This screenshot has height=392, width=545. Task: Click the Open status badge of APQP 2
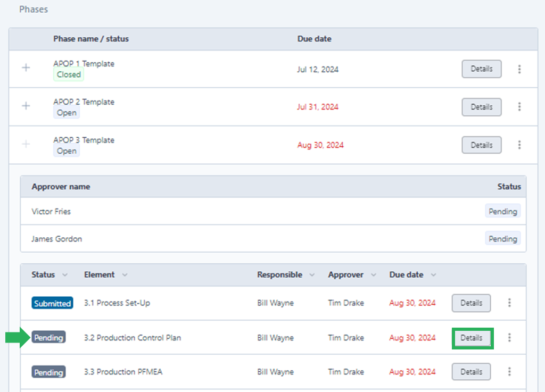click(67, 113)
